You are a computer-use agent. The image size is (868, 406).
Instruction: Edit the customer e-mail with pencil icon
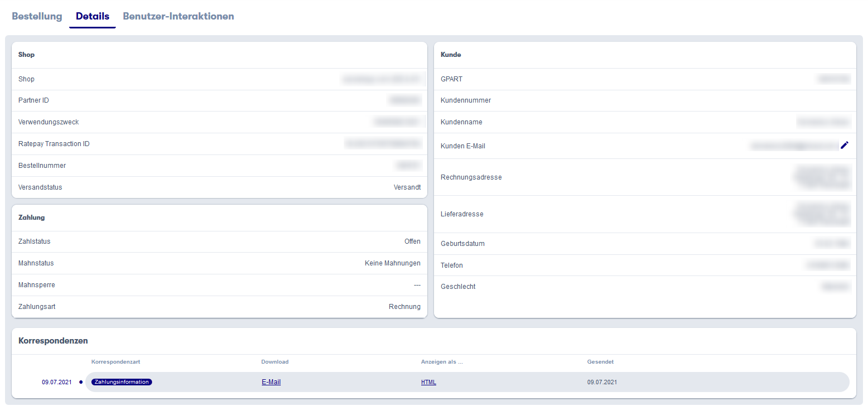point(845,146)
